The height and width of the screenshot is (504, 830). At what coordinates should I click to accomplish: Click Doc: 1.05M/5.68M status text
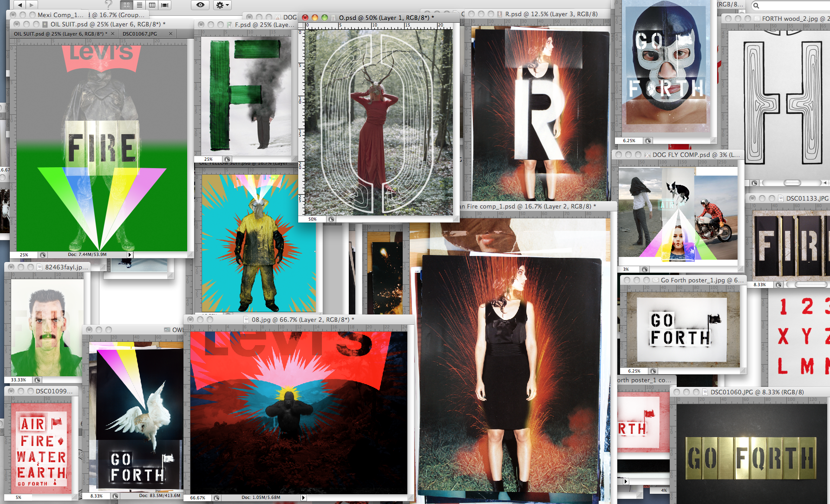(261, 497)
